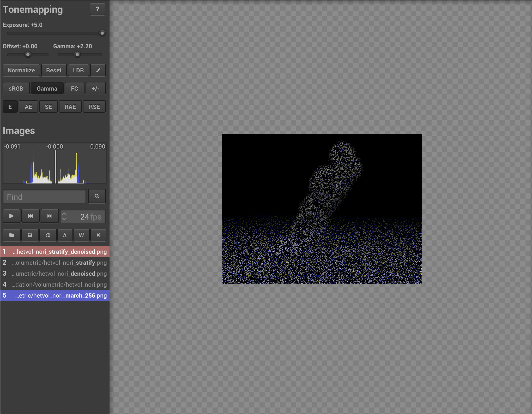Increase fps with the up arrow
This screenshot has width=532, height=414.
click(64, 214)
